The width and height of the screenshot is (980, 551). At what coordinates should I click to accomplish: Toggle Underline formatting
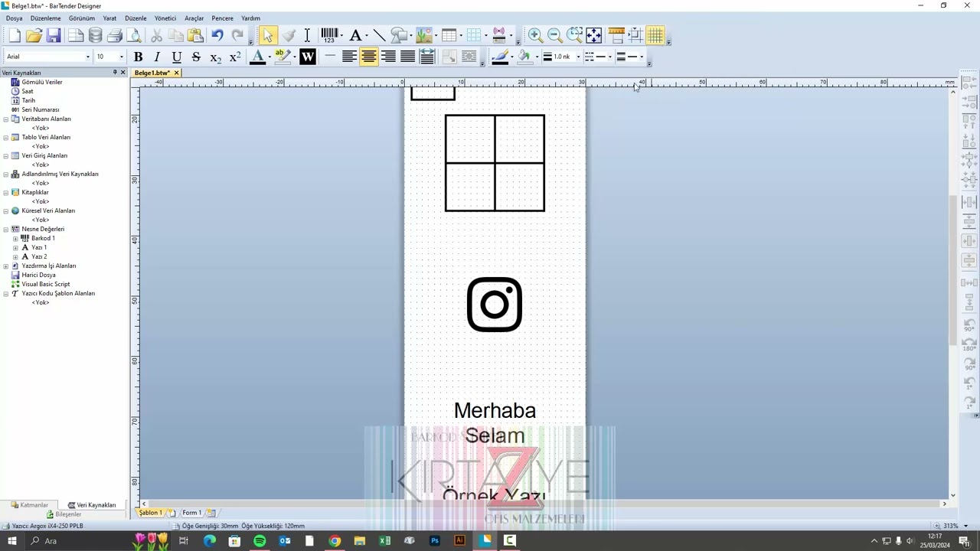click(x=177, y=57)
